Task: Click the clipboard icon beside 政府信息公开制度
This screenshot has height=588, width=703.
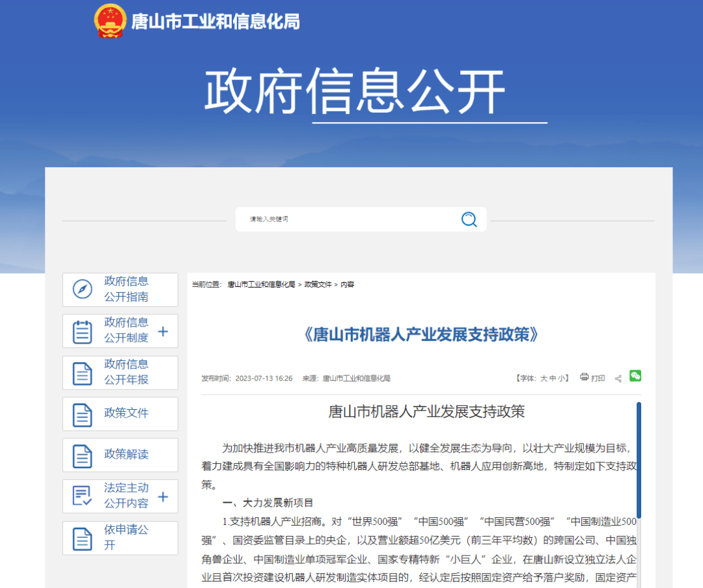Action: (81, 331)
